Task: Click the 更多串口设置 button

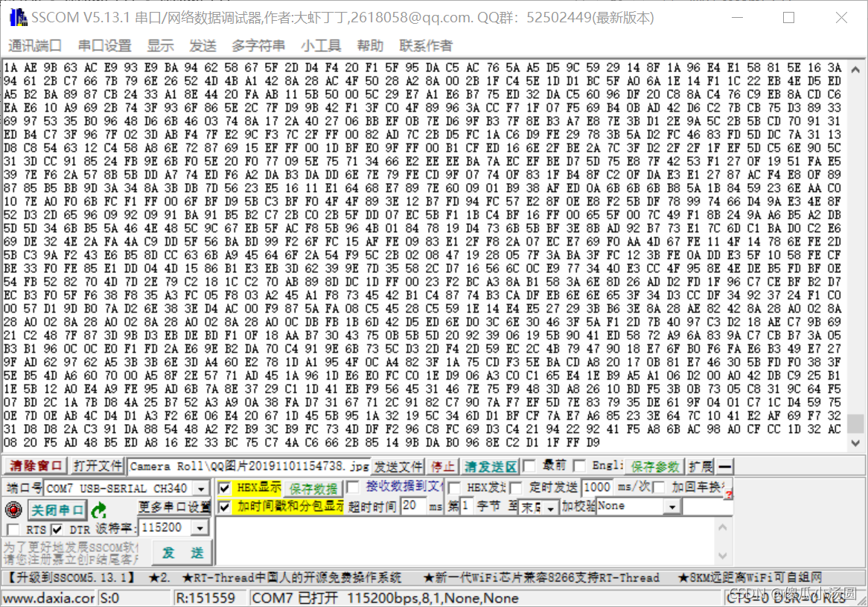Action: pyautogui.click(x=173, y=507)
